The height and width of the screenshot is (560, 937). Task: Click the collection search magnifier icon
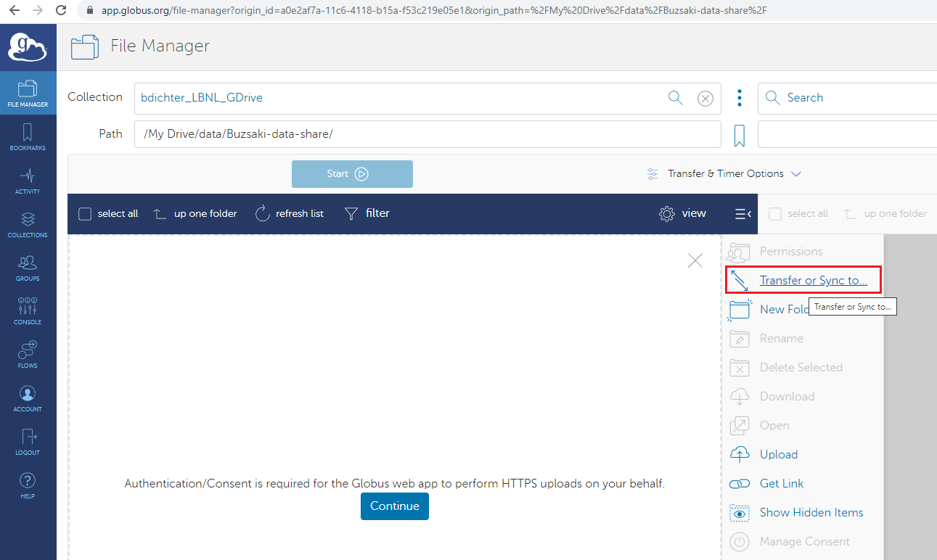click(x=676, y=98)
